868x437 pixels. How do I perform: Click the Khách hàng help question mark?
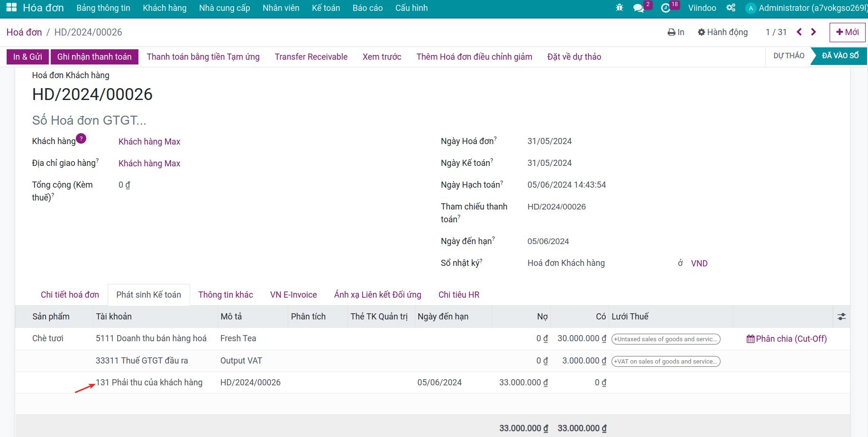[x=81, y=138]
